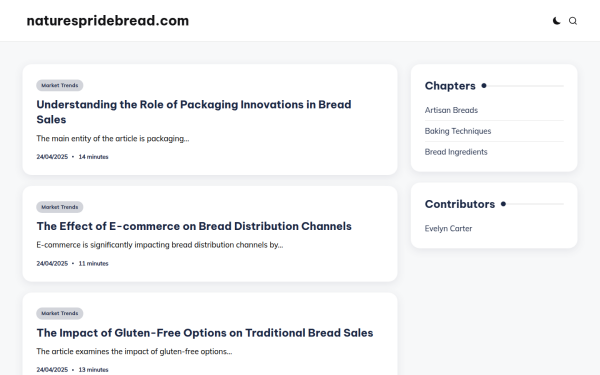
Task: Open the Artisan Breads chapter
Action: pos(451,110)
